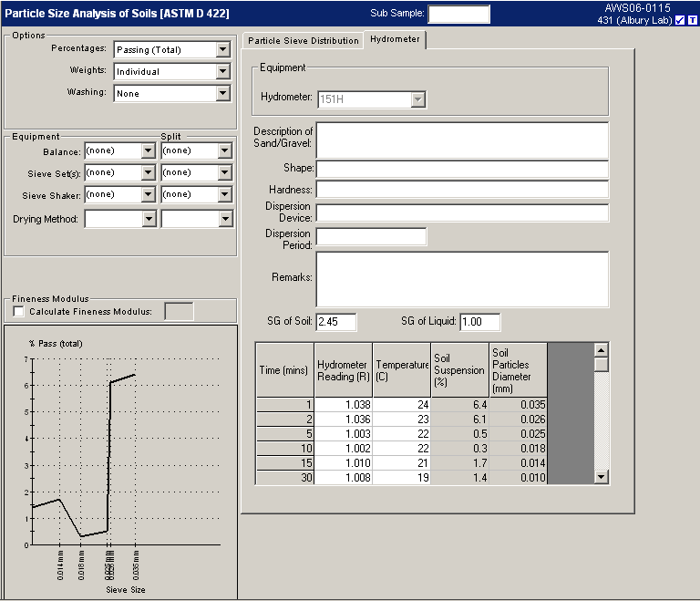Expand the Sieve Shaker split dropdown

(x=225, y=194)
